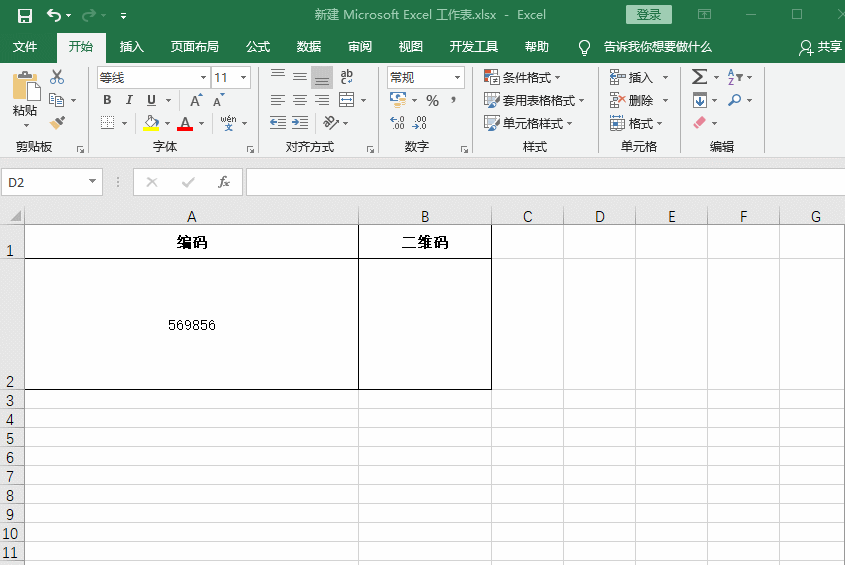Viewport: 845px width, 565px height.
Task: Click the insert function fx icon
Action: [x=224, y=182]
